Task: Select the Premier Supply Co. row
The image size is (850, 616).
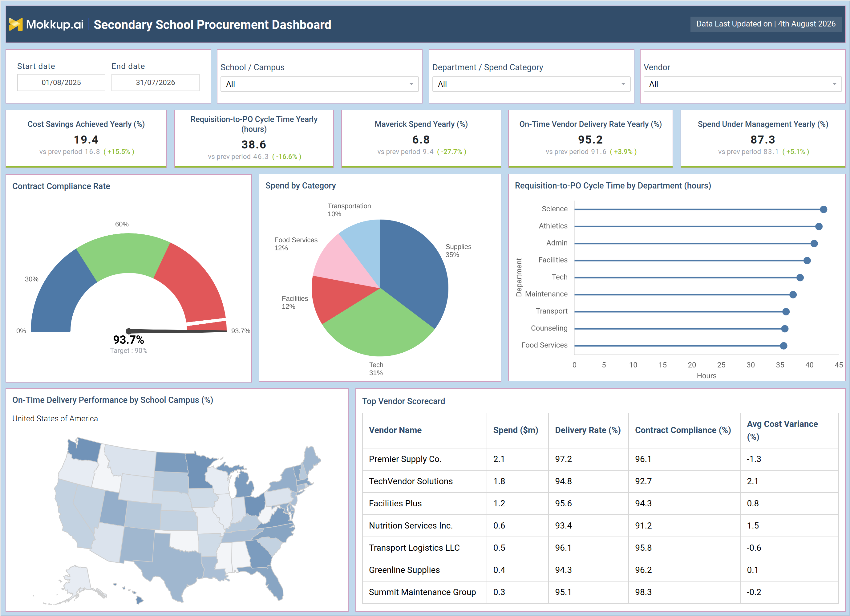Action: pos(600,459)
